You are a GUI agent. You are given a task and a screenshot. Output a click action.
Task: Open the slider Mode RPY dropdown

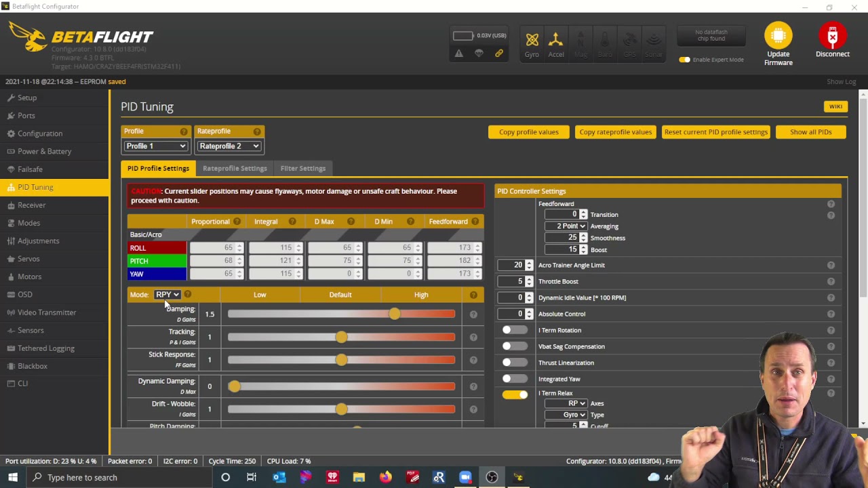[x=167, y=295]
